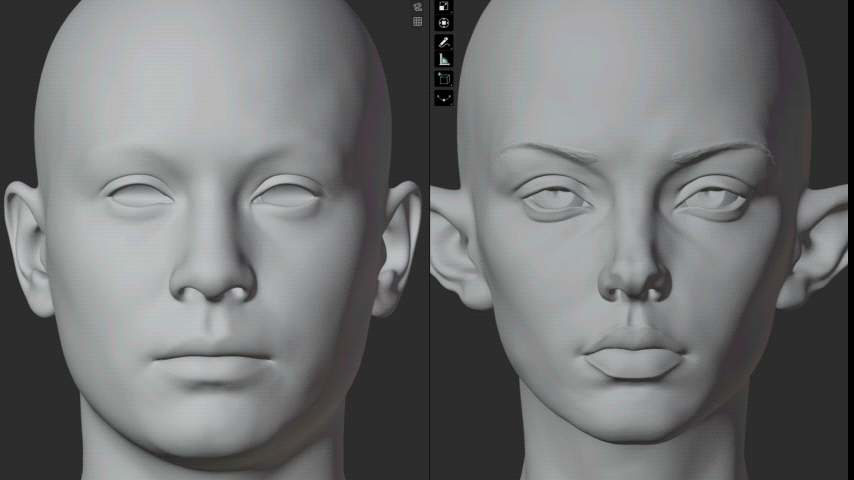Click the lips of the stylized right head
Image resolution: width=854 pixels, height=480 pixels.
pyautogui.click(x=634, y=354)
